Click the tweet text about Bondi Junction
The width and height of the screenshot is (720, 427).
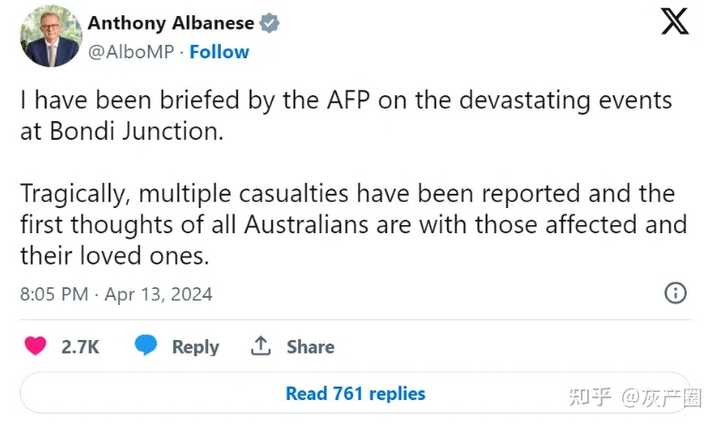point(346,116)
